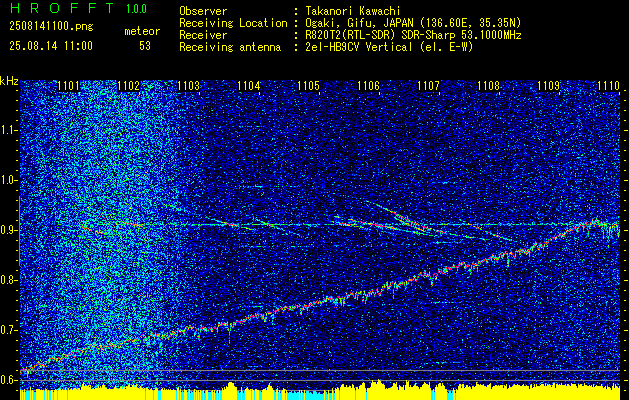Click the 0.8 frequency axis label
Screen dimensions: 629x400
pos(9,280)
